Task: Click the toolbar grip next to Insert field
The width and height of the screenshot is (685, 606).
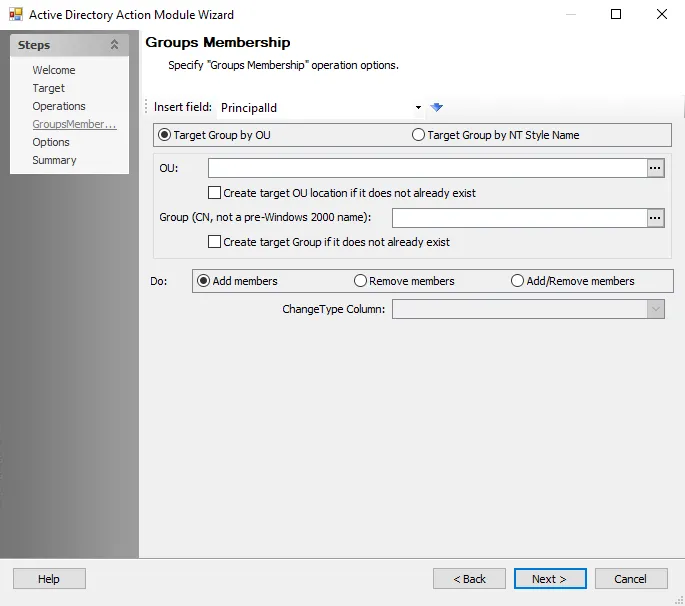Action: tap(146, 107)
